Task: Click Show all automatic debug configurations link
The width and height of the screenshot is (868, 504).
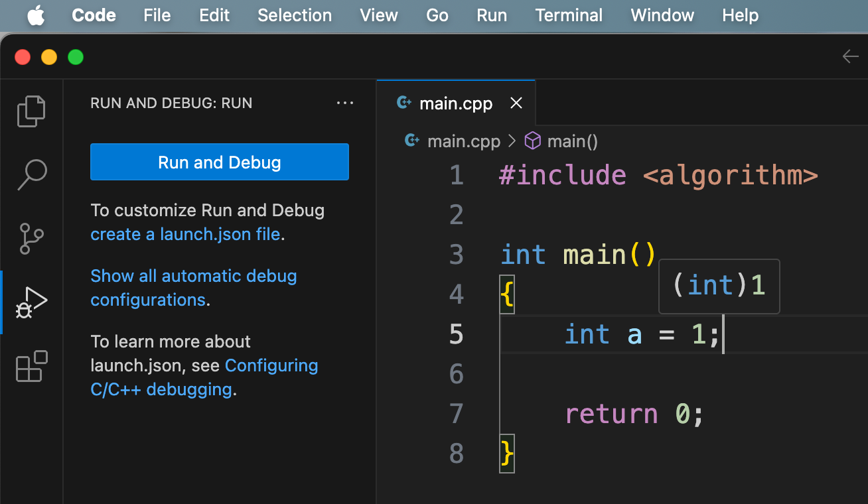Action: [x=193, y=276]
